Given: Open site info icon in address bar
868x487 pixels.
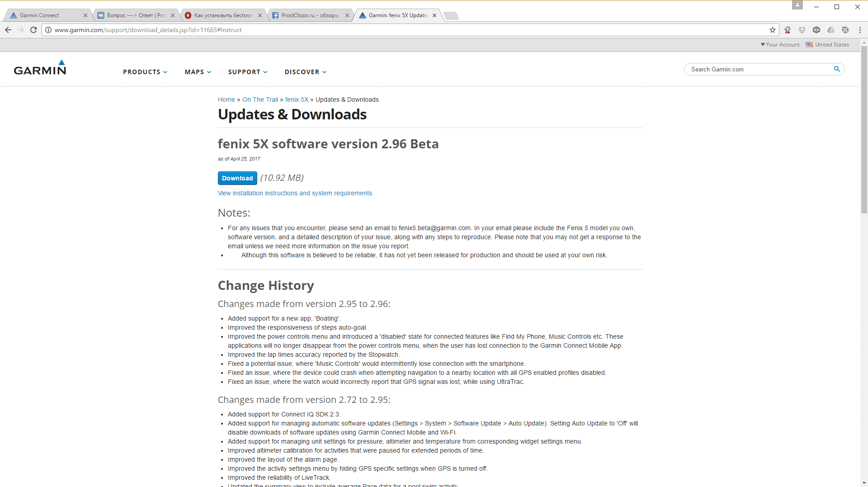Looking at the screenshot, I should click(48, 30).
